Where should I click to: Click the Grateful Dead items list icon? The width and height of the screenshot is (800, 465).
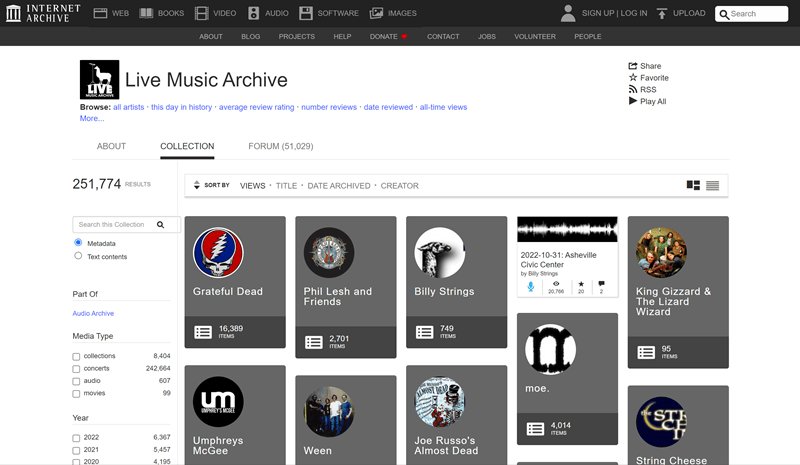(x=203, y=332)
